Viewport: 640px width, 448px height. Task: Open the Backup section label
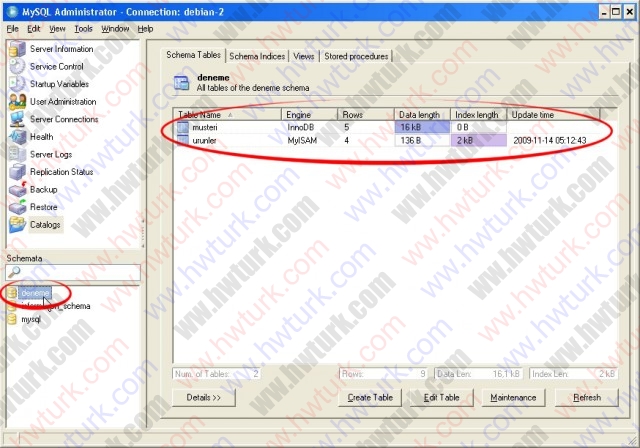tap(44, 189)
